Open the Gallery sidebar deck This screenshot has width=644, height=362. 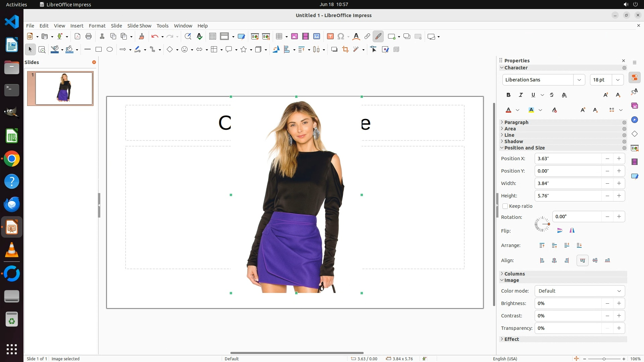634,106
